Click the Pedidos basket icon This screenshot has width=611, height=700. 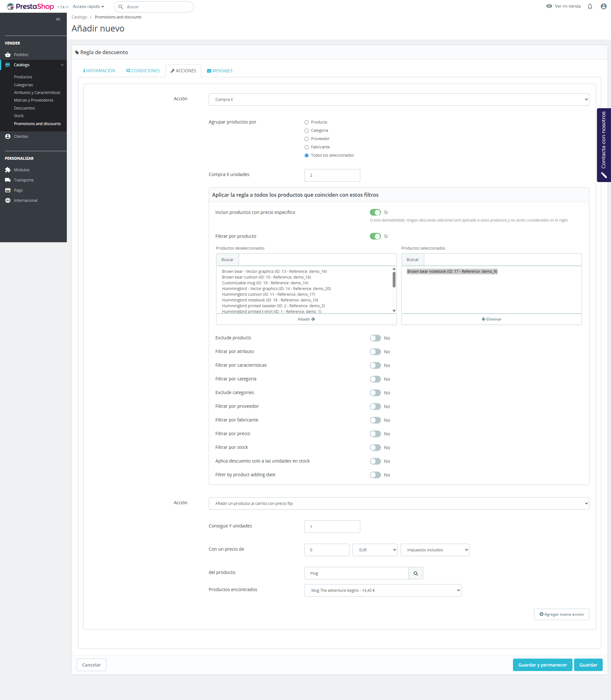[8, 54]
